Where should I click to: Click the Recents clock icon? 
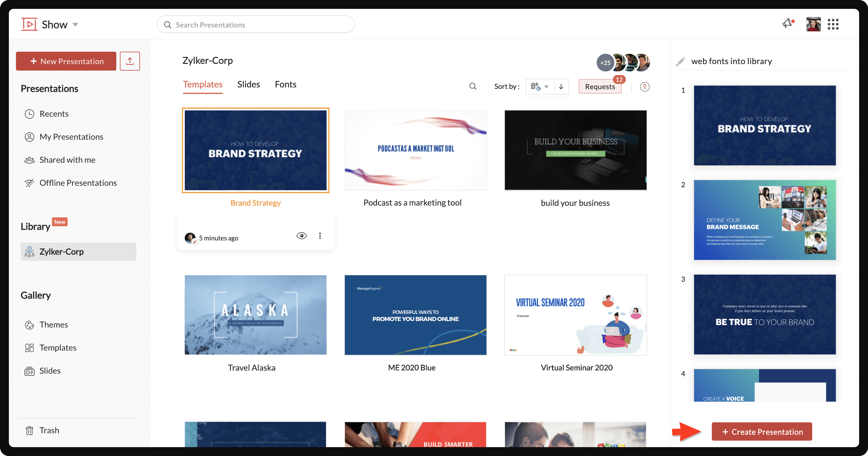pyautogui.click(x=30, y=114)
